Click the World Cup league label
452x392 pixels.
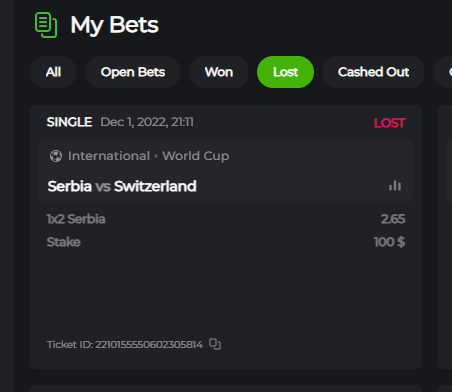(196, 156)
